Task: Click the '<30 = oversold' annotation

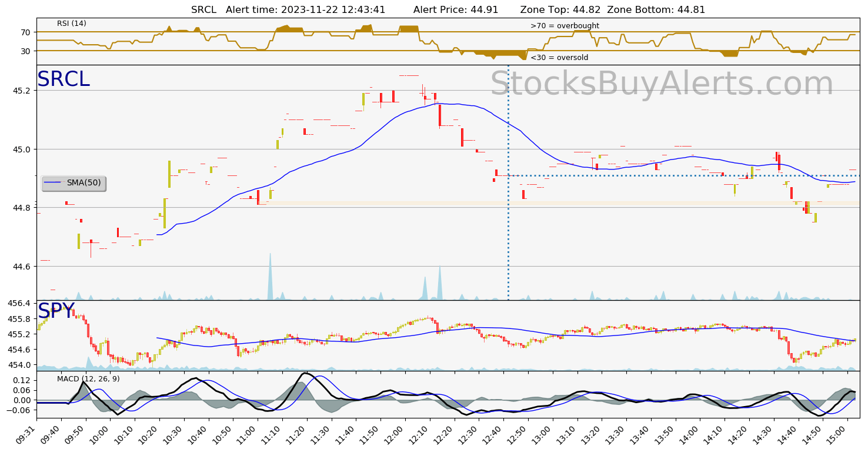Action: click(x=559, y=58)
